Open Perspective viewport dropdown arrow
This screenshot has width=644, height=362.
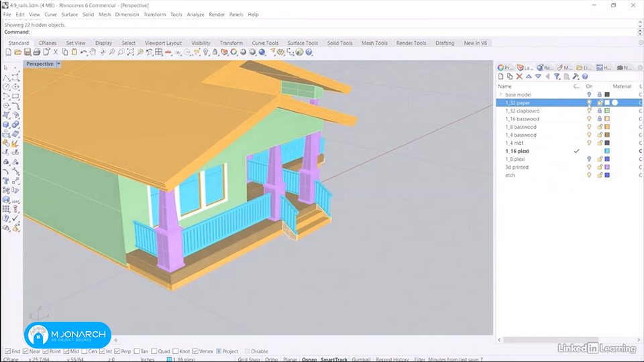click(59, 64)
